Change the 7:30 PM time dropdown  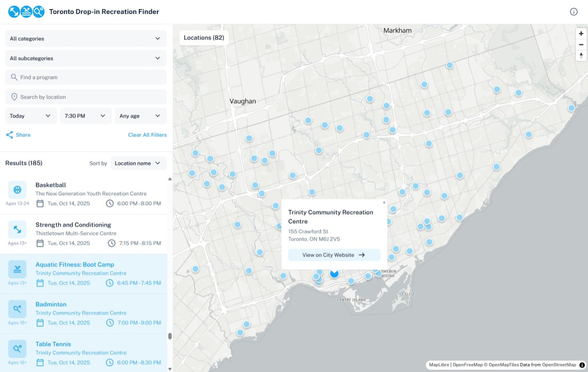[x=85, y=116]
